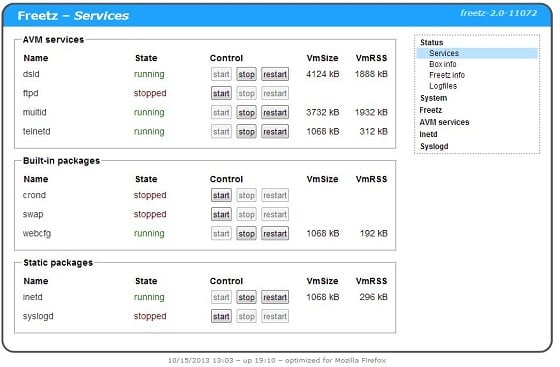Click the 3732 kB VmSize value
Viewport: 560px width, 367px height.
[x=322, y=112]
